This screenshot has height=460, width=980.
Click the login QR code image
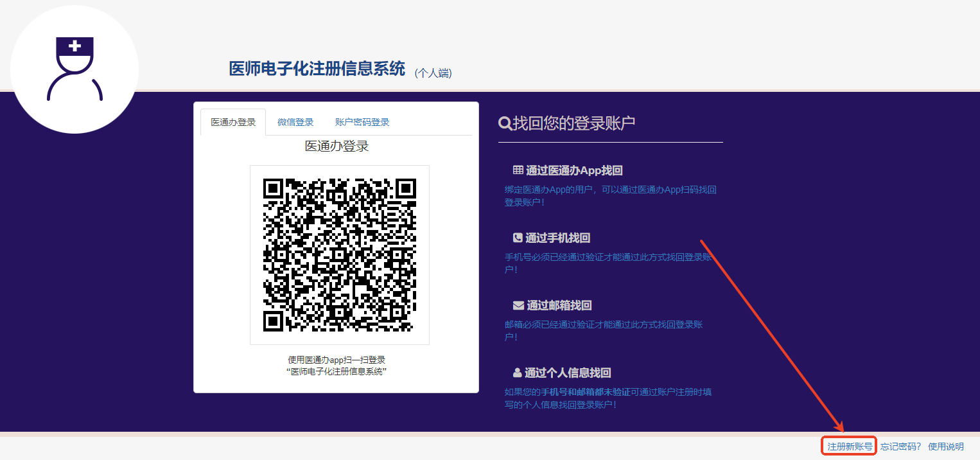(x=339, y=254)
